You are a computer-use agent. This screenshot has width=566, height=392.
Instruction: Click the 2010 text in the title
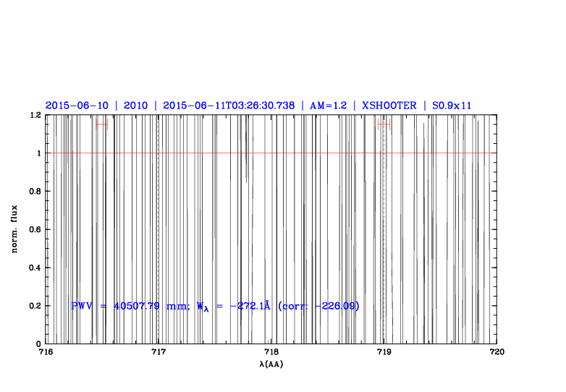tap(135, 106)
